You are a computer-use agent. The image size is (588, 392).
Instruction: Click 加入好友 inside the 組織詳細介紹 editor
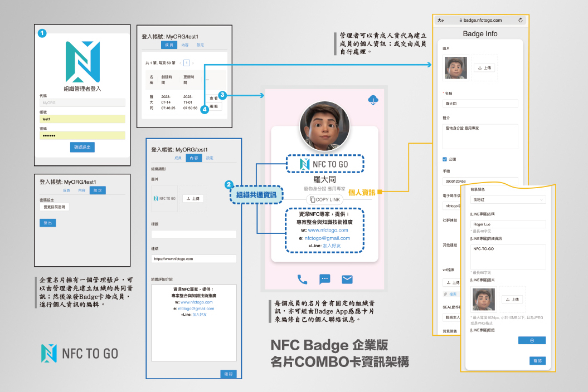pos(200,315)
